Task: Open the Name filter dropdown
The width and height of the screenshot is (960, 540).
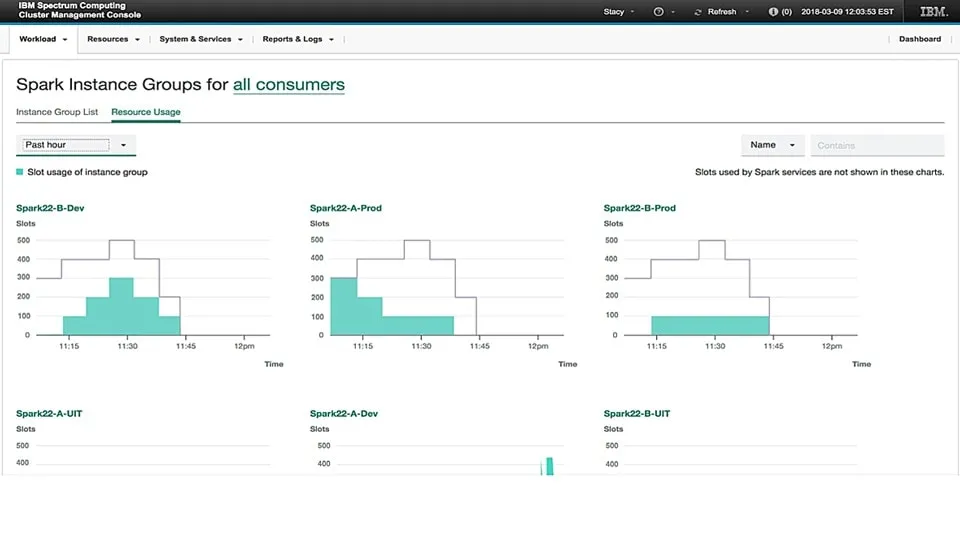Action: tap(772, 145)
